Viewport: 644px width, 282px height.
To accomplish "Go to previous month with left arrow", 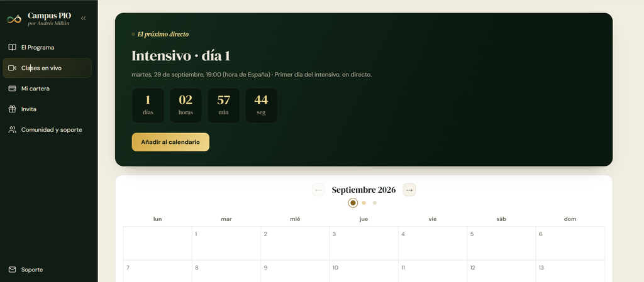I will (318, 190).
